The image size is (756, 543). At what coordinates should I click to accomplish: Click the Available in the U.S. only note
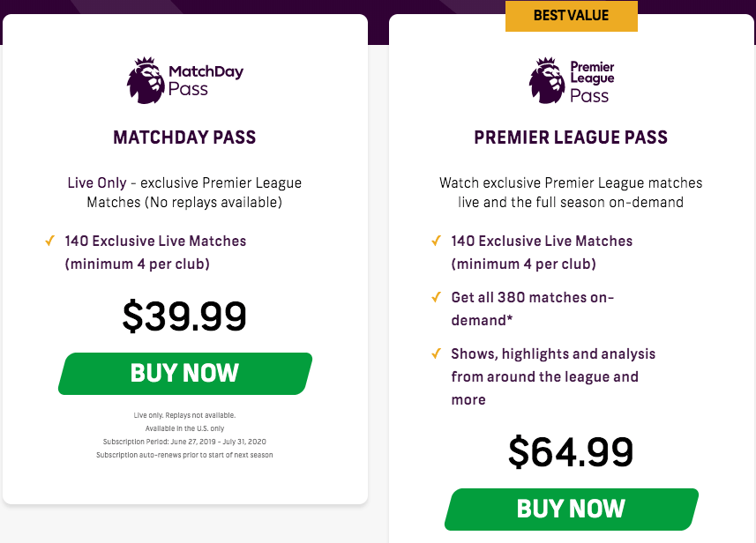coord(184,428)
